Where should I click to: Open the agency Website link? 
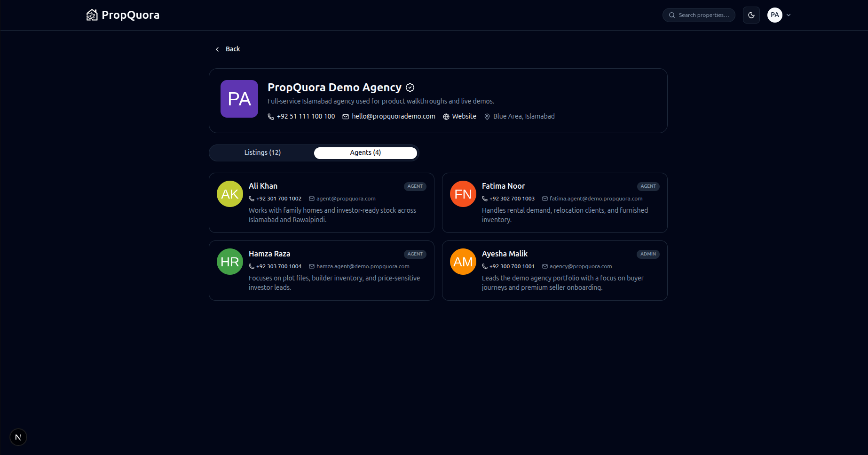coord(464,116)
